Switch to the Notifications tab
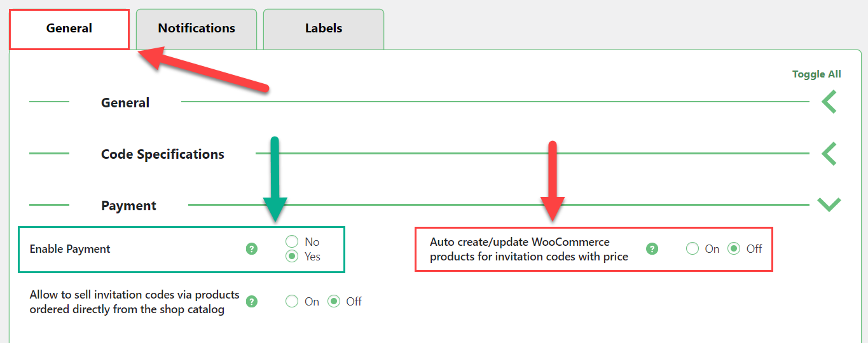868x343 pixels. point(196,29)
